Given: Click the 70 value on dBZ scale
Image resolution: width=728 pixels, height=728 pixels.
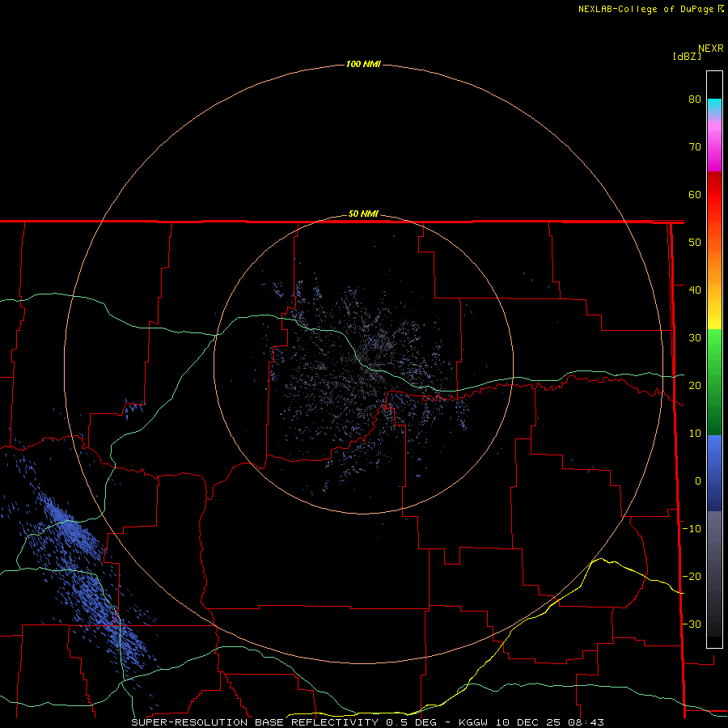Looking at the screenshot, I should [x=695, y=147].
